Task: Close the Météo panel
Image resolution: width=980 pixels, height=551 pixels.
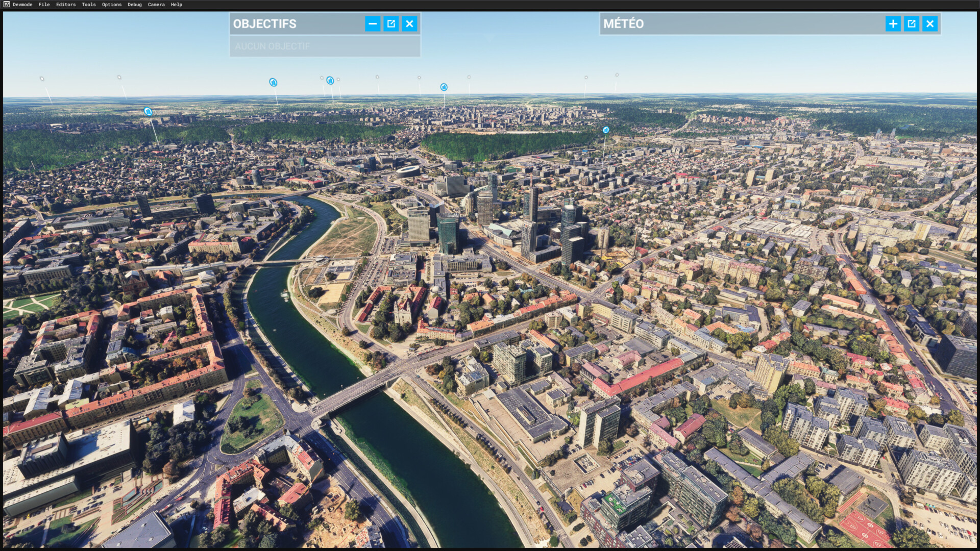Action: (929, 23)
